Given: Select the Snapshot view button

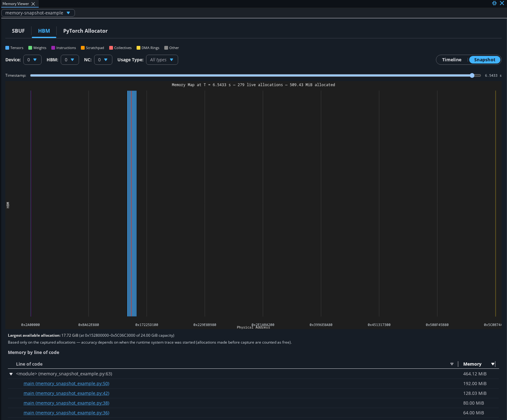Looking at the screenshot, I should 485,60.
